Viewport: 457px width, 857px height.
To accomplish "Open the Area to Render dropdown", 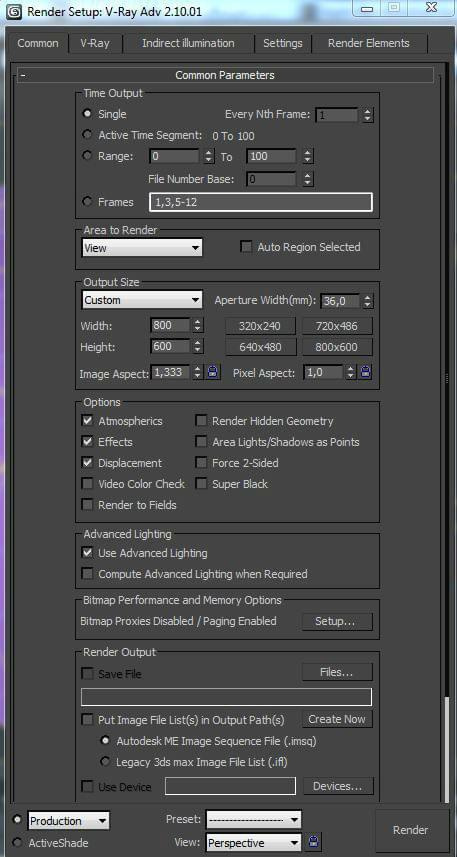I will tap(142, 248).
